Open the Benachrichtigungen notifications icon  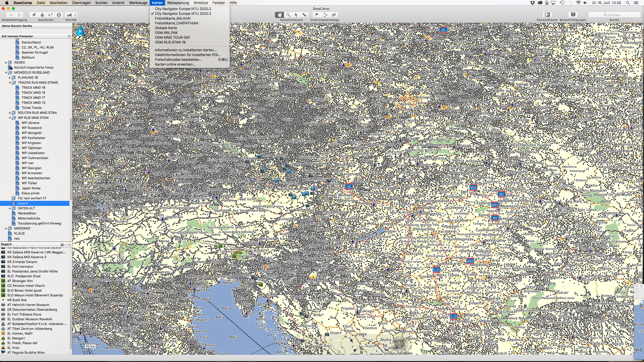573,15
